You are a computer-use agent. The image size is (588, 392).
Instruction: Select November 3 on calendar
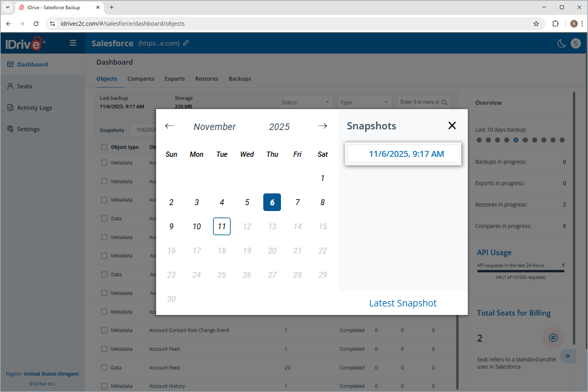197,202
